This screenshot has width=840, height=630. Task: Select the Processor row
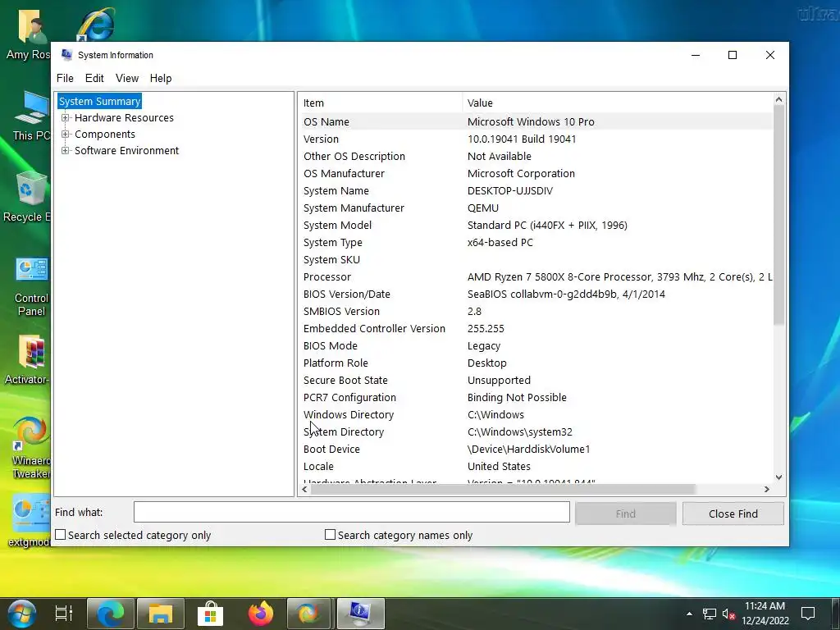(x=536, y=277)
